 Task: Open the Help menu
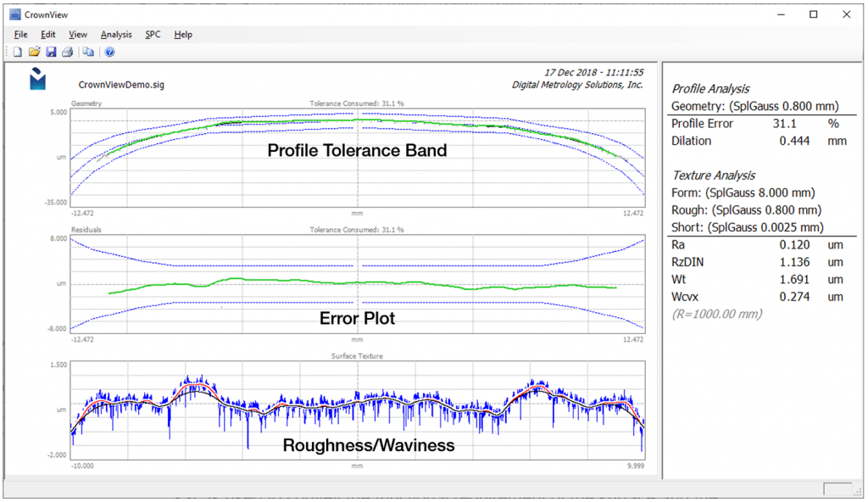182,34
